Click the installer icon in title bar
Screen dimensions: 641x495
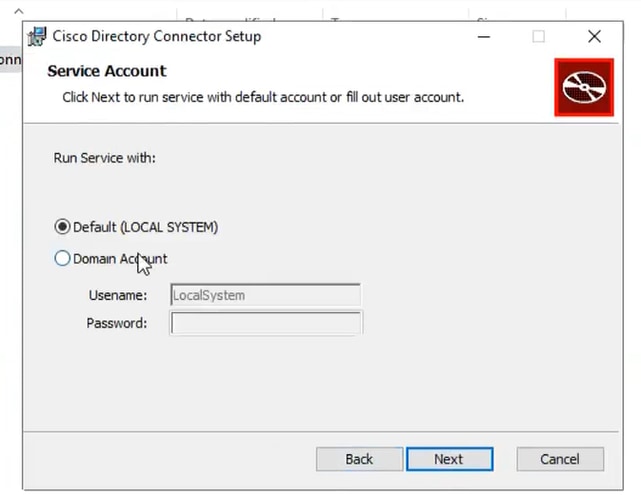[37, 36]
